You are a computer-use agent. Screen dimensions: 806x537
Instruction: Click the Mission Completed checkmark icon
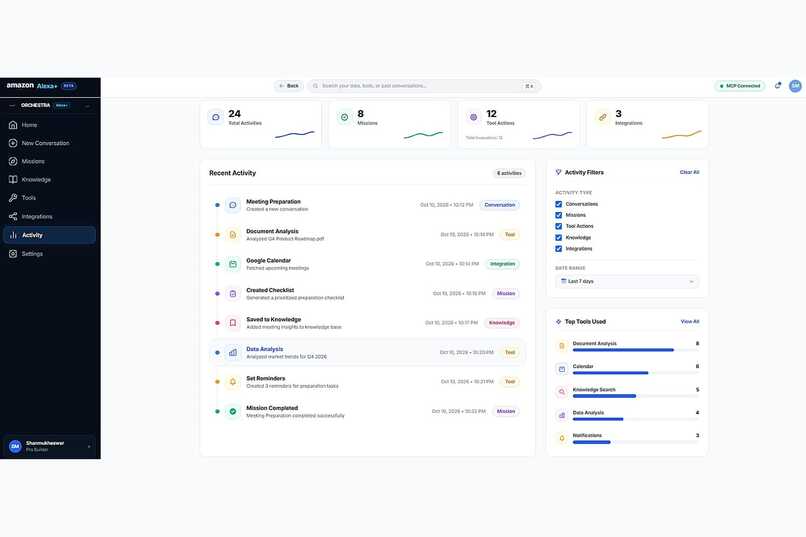point(233,411)
